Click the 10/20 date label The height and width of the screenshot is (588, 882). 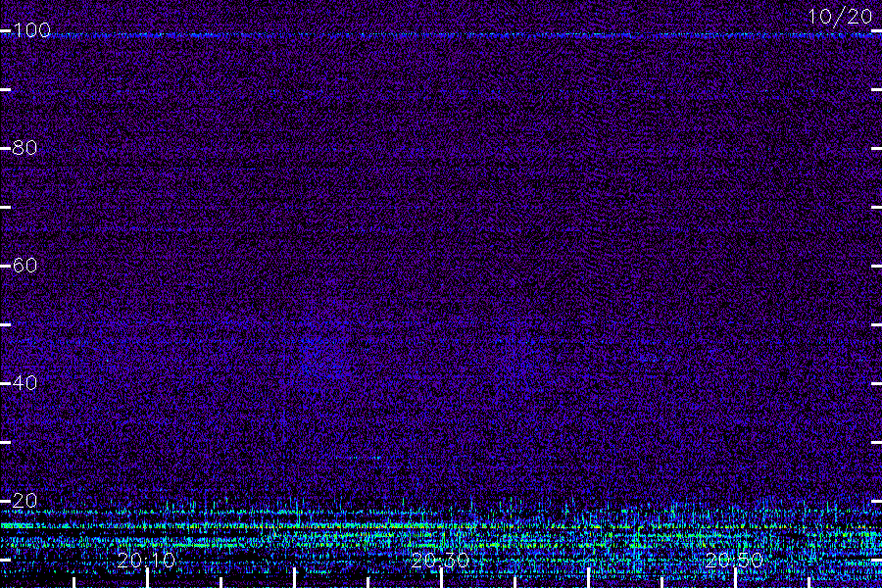pyautogui.click(x=840, y=17)
